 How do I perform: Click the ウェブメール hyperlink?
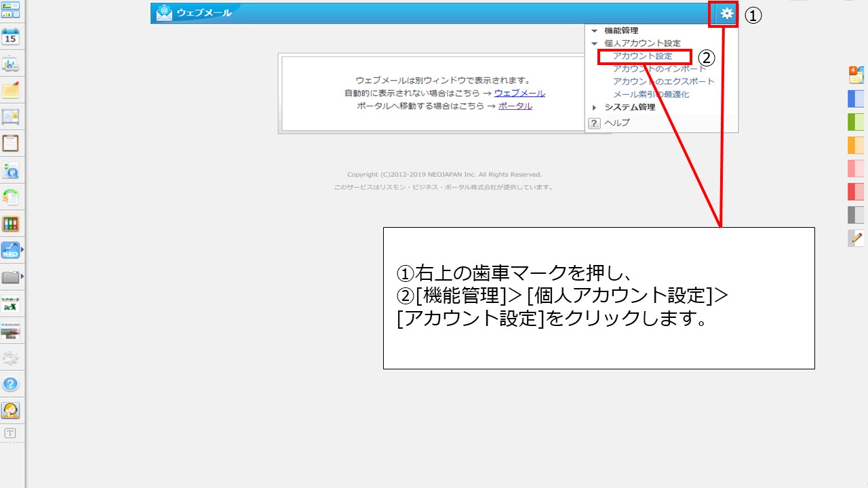pyautogui.click(x=519, y=93)
